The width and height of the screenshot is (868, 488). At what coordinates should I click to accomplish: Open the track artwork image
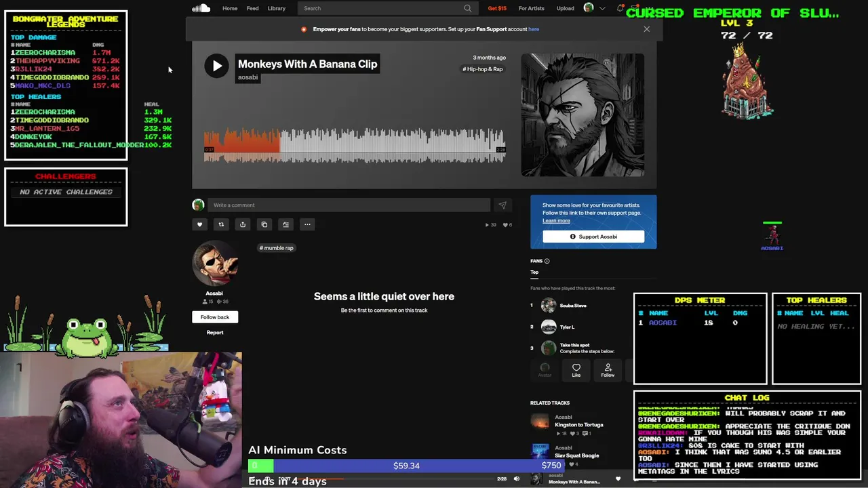click(x=583, y=115)
